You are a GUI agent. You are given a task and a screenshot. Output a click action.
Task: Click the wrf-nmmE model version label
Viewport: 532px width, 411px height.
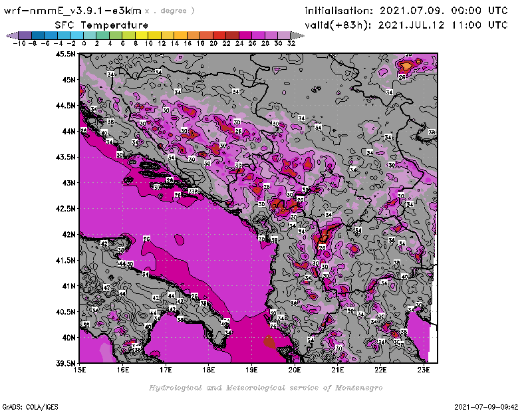(x=73, y=11)
